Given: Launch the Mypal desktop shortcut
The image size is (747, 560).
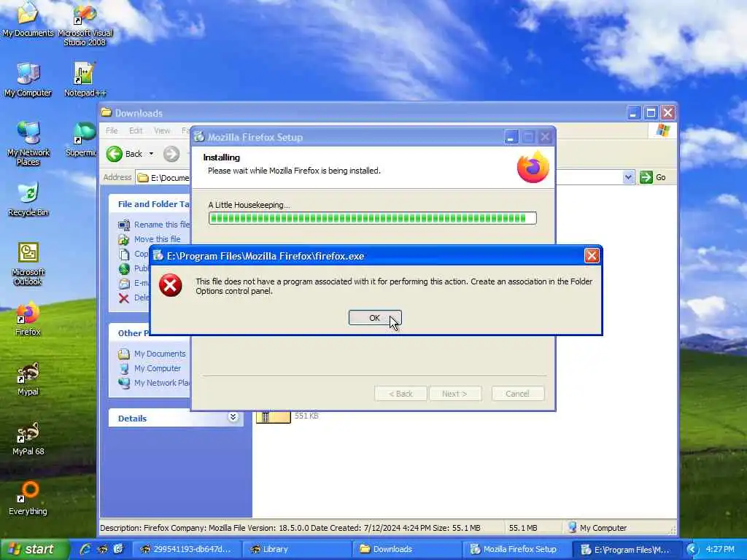Looking at the screenshot, I should click(28, 378).
